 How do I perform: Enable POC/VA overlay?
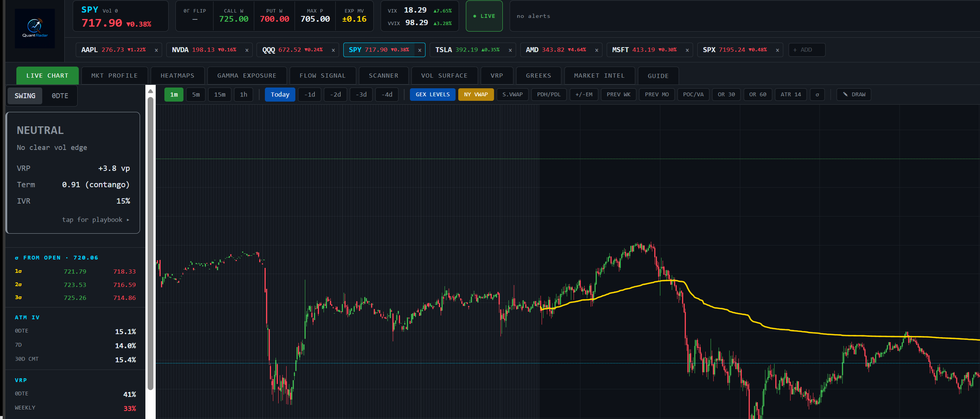693,95
